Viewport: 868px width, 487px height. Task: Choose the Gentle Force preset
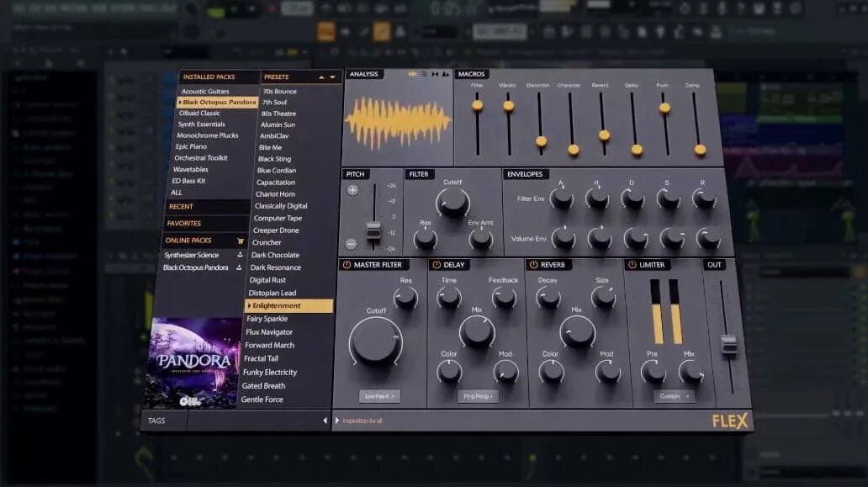pos(262,400)
